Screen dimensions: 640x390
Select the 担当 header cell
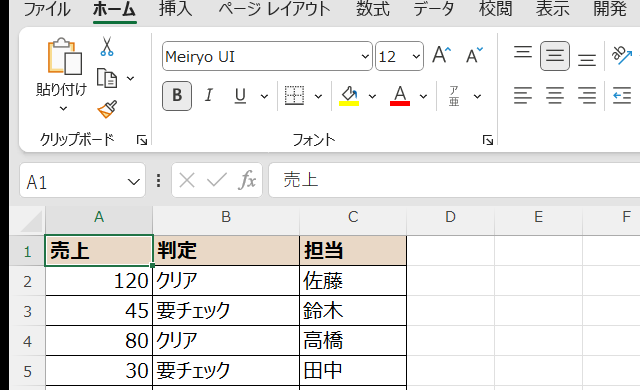pyautogui.click(x=353, y=250)
